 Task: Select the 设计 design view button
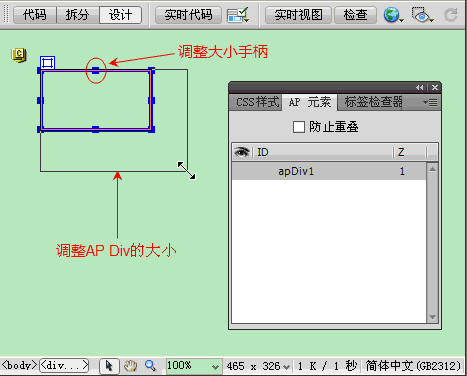pos(120,15)
